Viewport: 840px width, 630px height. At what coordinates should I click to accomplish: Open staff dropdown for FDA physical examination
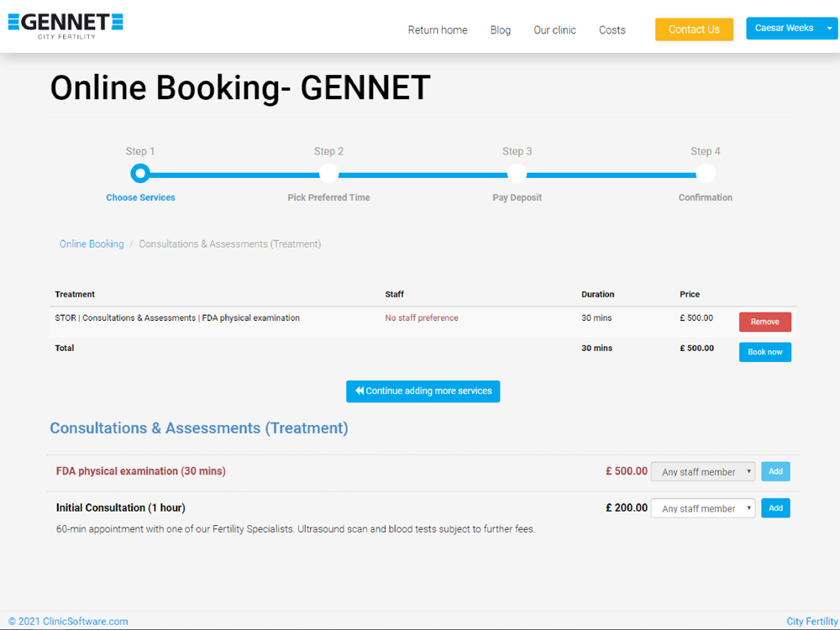(x=703, y=472)
